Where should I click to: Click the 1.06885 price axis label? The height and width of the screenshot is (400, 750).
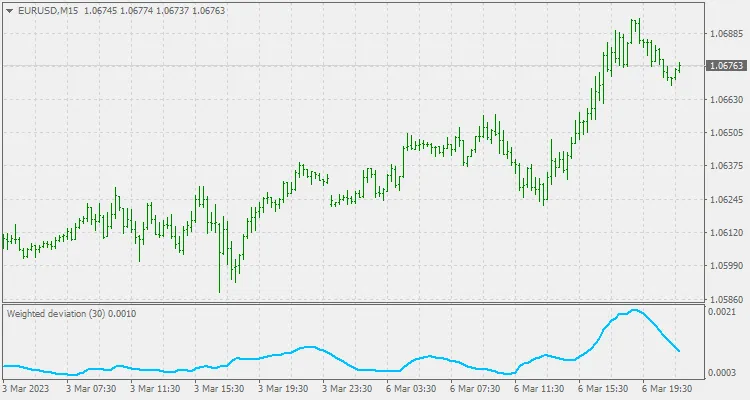724,33
